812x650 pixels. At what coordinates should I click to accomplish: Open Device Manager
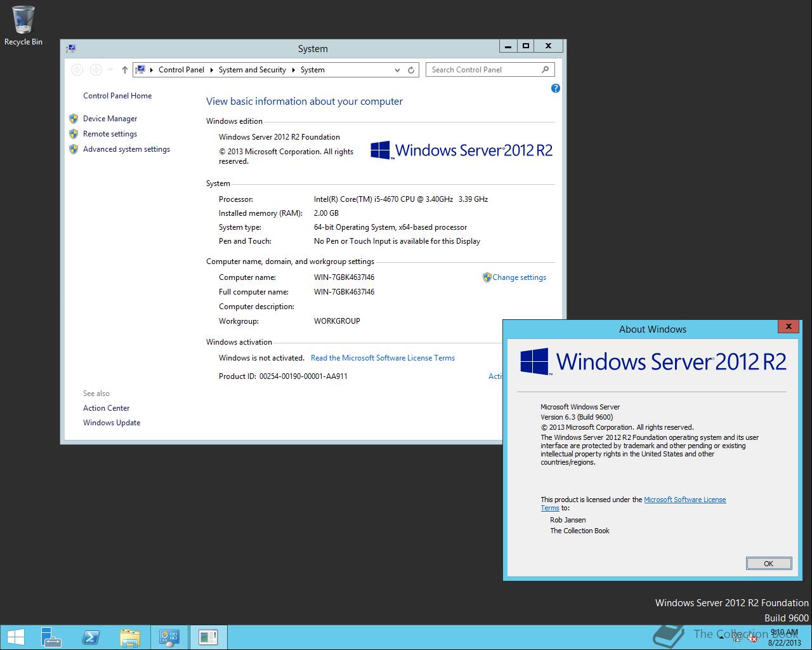(x=110, y=119)
